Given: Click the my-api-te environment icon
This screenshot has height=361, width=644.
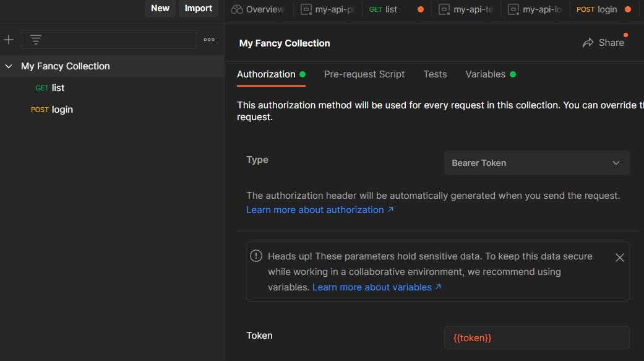Looking at the screenshot, I should [x=444, y=9].
